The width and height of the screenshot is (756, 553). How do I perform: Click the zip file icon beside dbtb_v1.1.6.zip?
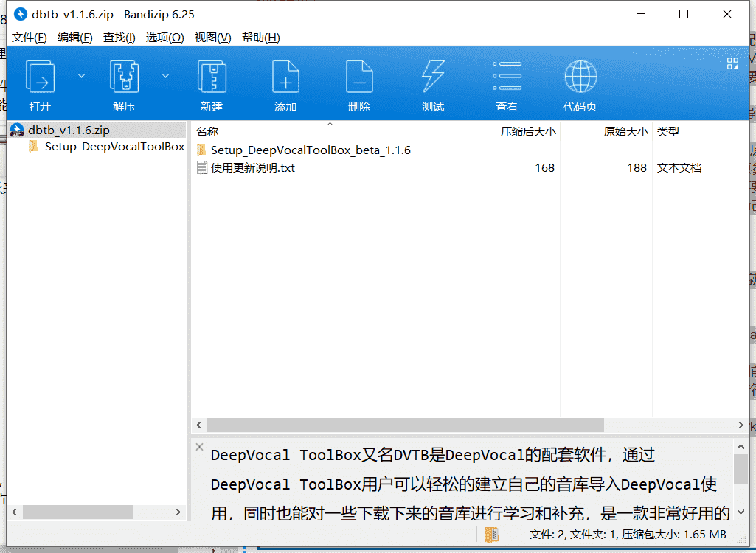[17, 130]
